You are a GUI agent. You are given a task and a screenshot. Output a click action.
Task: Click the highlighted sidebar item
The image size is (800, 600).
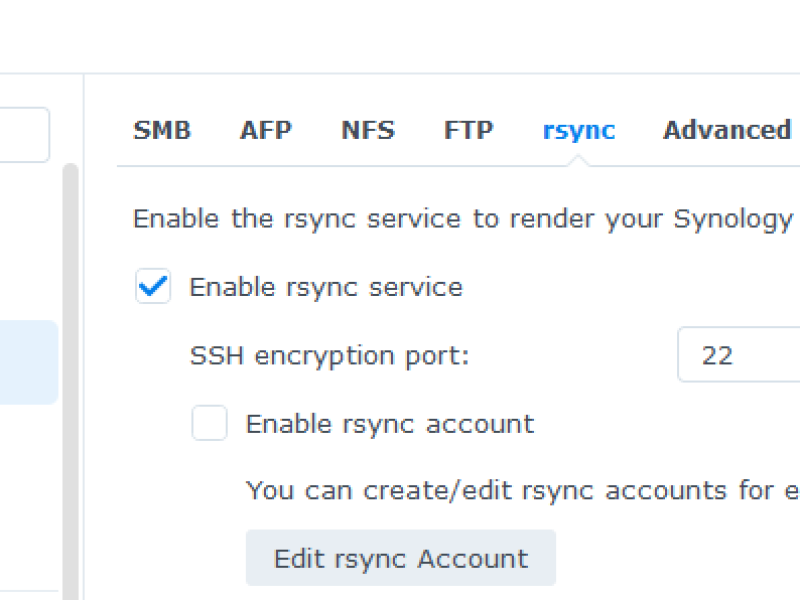(x=29, y=362)
